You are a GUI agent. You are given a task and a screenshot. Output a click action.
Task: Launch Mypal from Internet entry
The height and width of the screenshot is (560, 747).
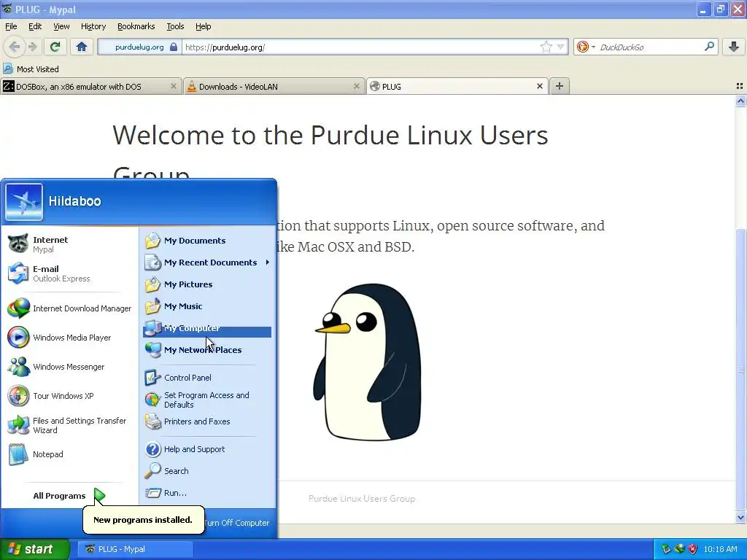click(69, 244)
